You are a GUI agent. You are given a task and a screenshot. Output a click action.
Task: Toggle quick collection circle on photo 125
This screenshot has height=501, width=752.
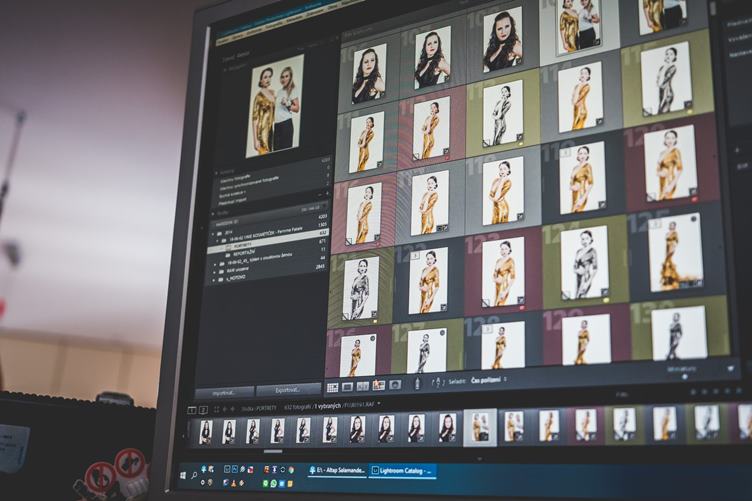coord(693,220)
